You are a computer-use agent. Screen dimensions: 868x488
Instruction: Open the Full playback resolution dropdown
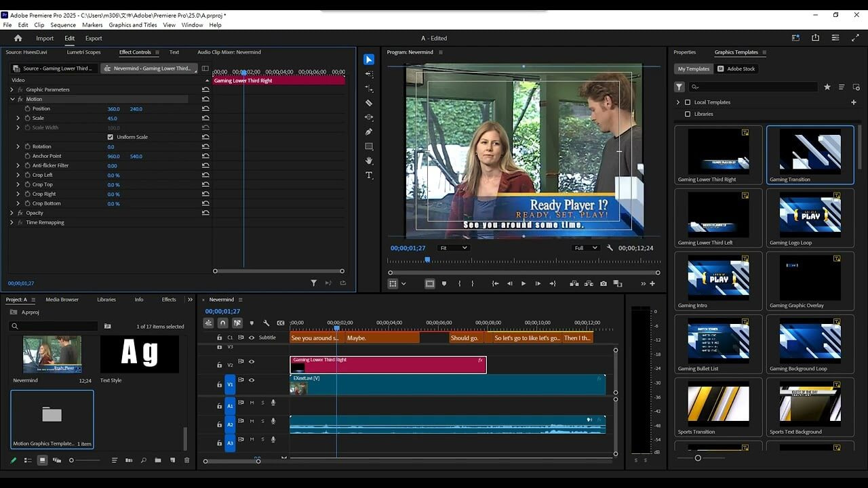tap(586, 248)
